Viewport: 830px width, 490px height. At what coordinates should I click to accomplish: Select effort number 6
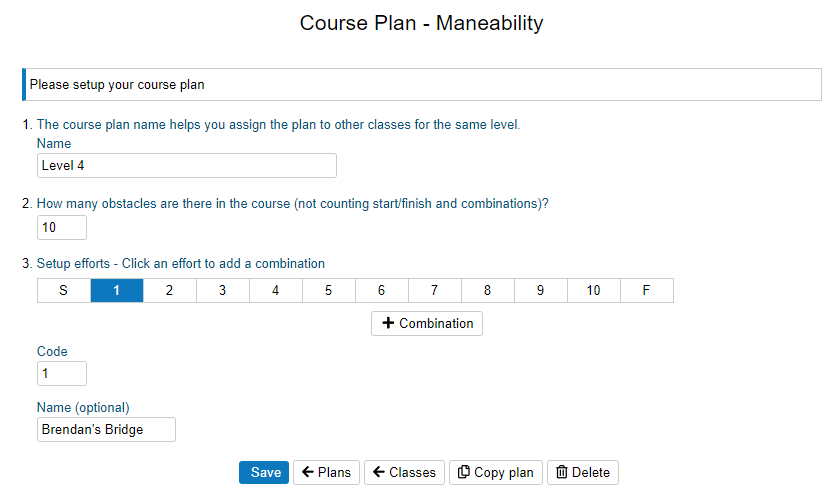point(382,290)
